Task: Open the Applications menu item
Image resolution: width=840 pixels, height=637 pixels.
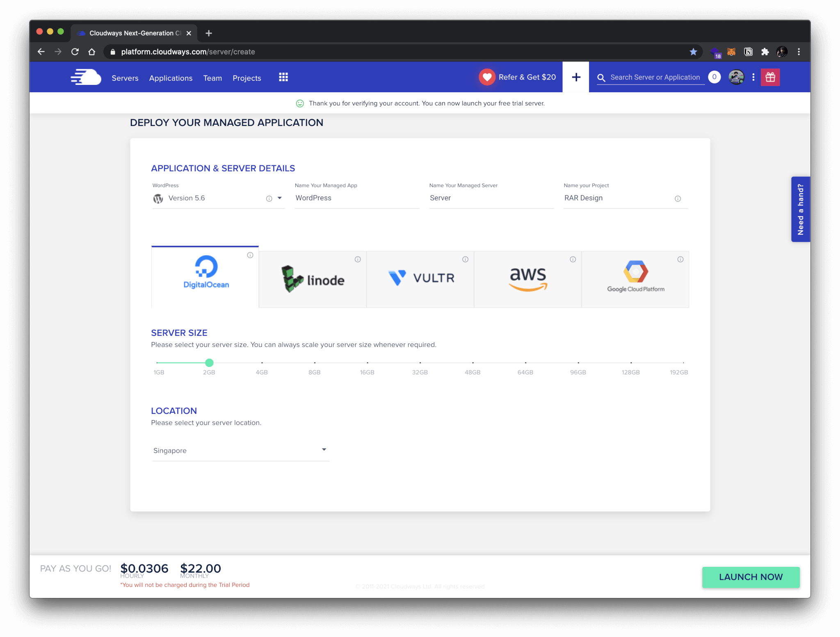Action: pyautogui.click(x=171, y=78)
